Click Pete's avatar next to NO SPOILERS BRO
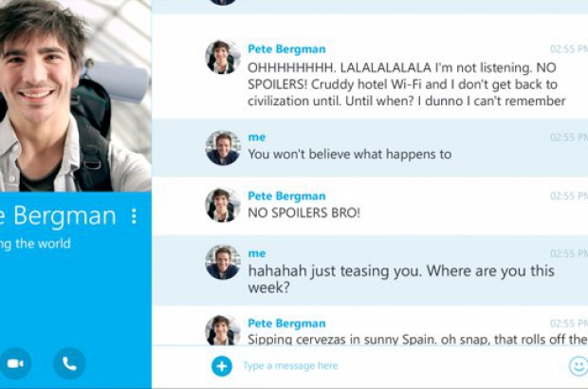This screenshot has height=389, width=588. click(222, 205)
